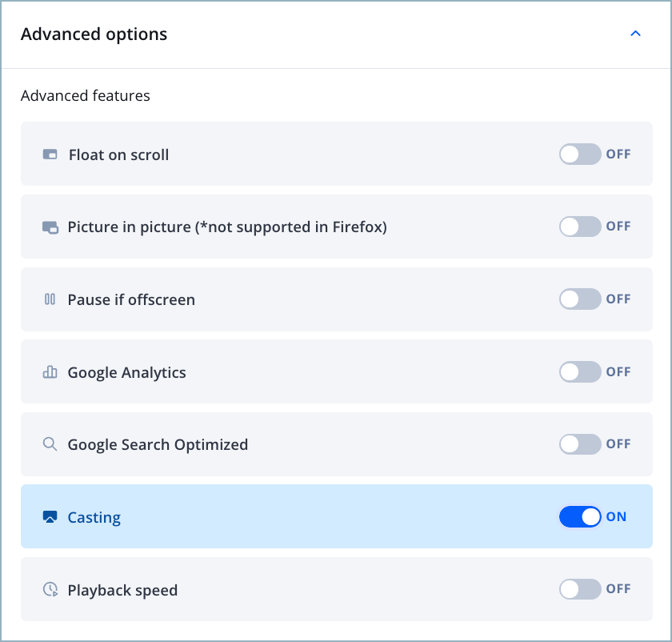Viewport: 672px width, 642px height.
Task: Collapse Advanced options with the chevron
Action: (636, 34)
